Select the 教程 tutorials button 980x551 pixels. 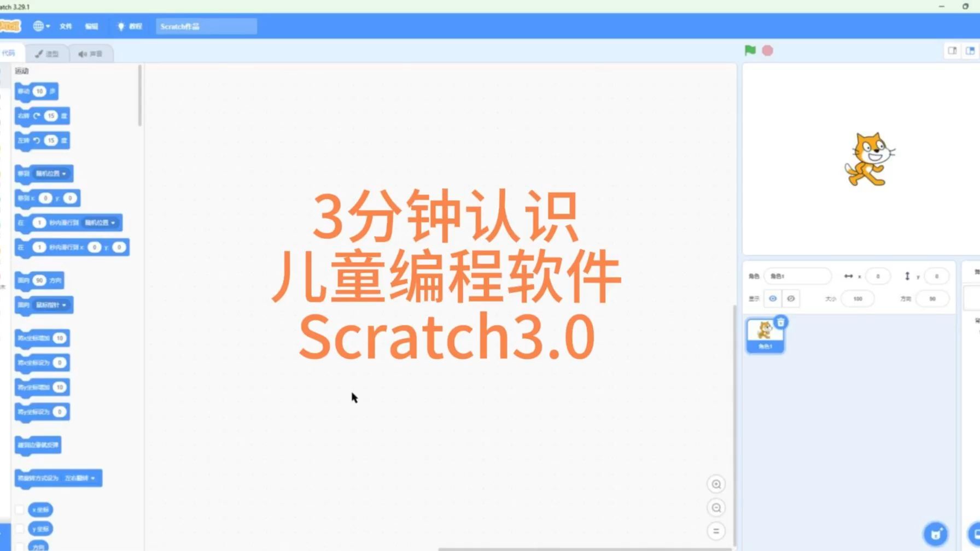(x=129, y=26)
